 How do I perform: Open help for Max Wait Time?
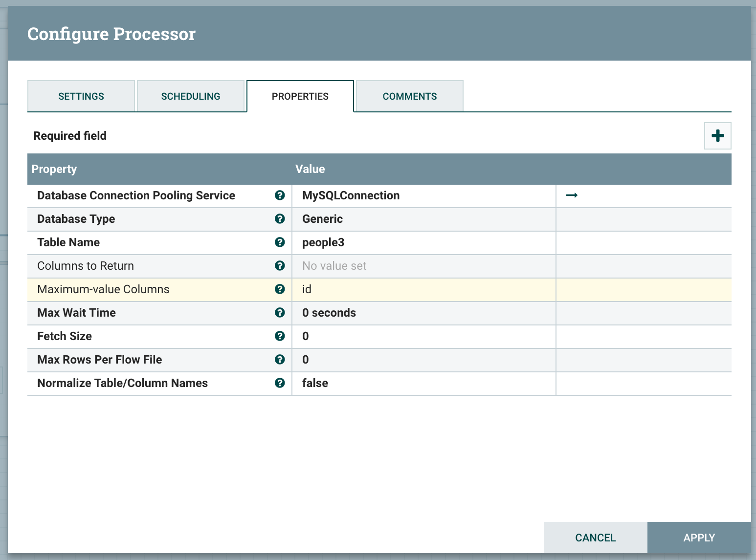(x=280, y=313)
